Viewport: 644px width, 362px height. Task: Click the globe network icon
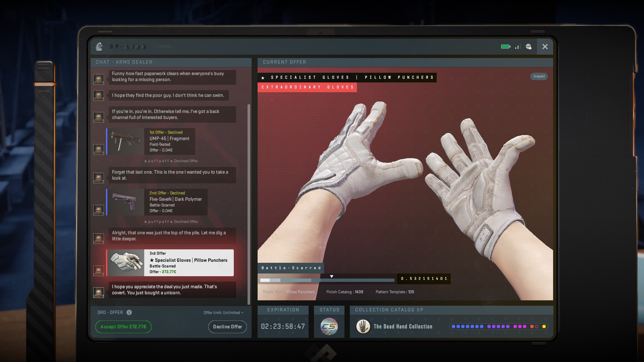click(x=529, y=47)
